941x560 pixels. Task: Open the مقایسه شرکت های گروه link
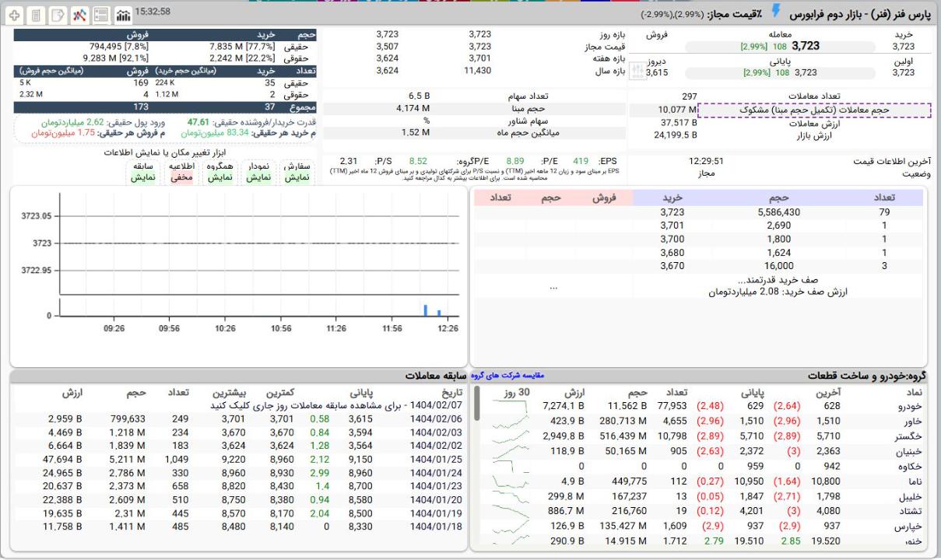507,376
